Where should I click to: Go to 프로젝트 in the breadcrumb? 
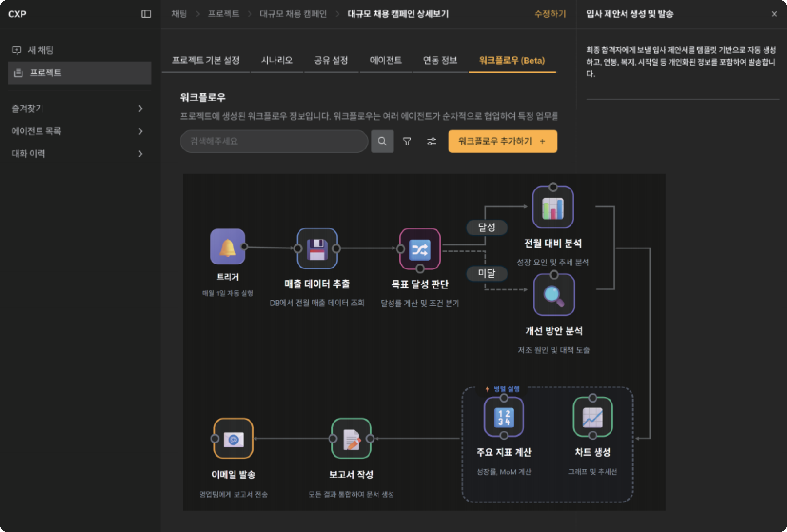point(223,14)
